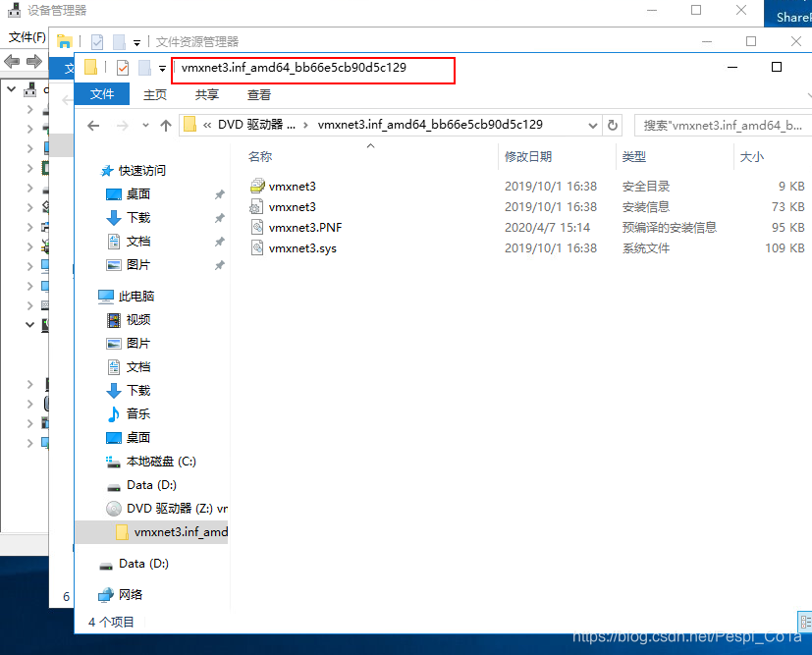This screenshot has height=655, width=812.
Task: Focus the search box for vmxnet3.inf_amd64
Action: tap(723, 126)
